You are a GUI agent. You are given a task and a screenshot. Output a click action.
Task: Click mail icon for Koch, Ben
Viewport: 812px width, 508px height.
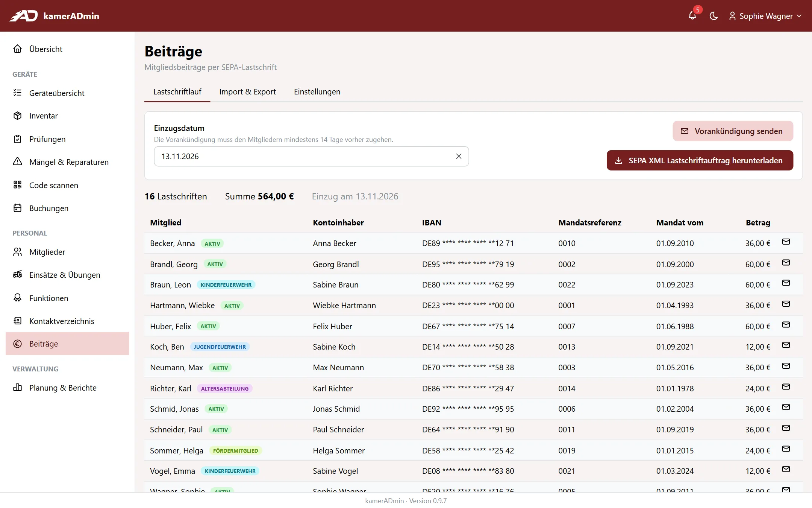(786, 345)
